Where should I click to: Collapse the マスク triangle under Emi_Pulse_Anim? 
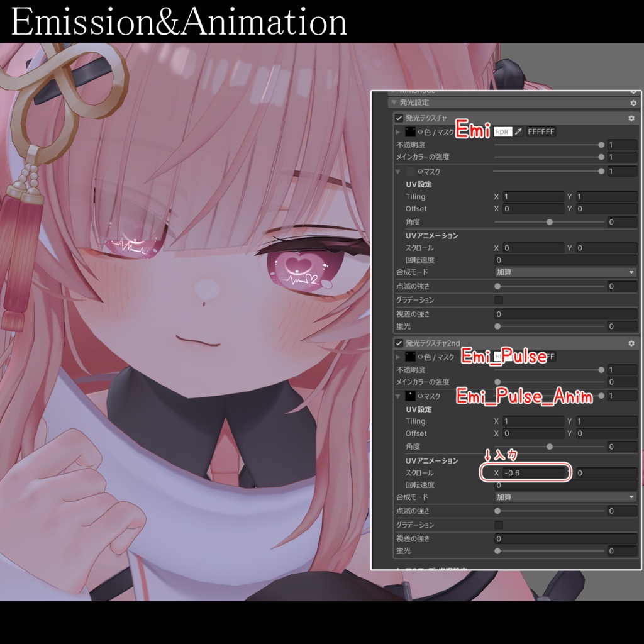[x=397, y=396]
